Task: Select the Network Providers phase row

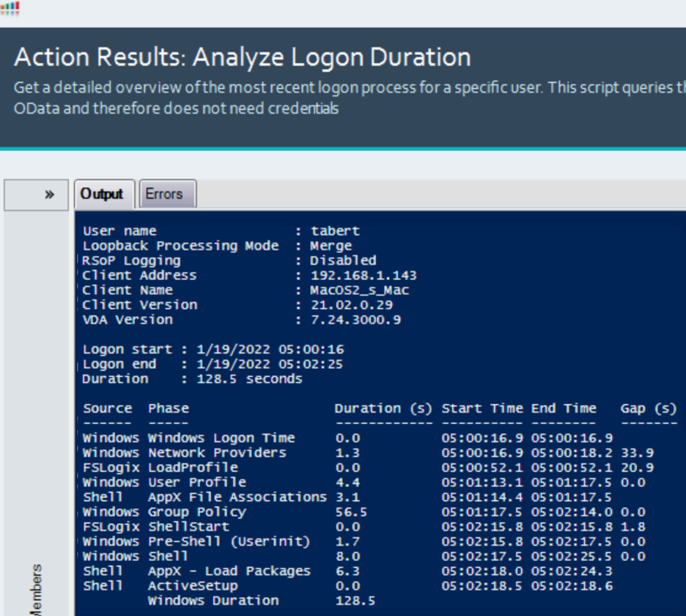Action: point(368,452)
